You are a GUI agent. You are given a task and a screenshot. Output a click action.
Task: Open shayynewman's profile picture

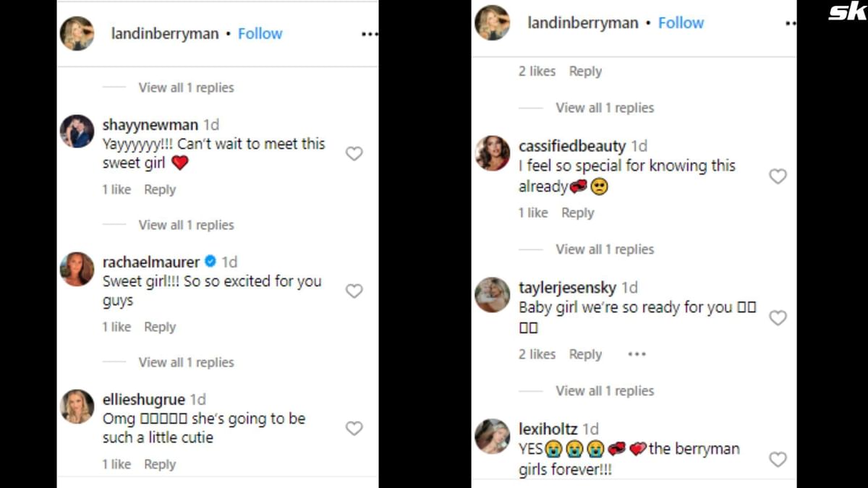[77, 132]
